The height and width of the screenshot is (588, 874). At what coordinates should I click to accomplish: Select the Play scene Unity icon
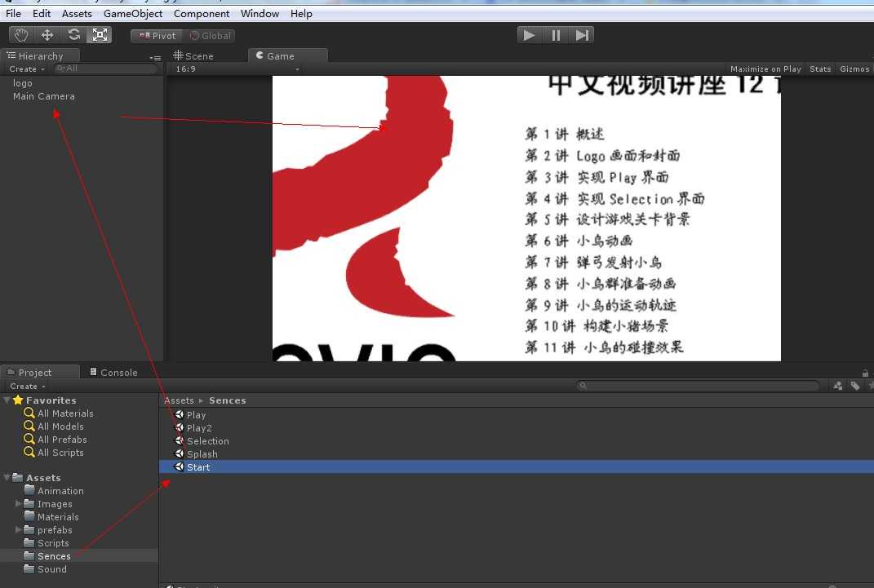pos(179,414)
